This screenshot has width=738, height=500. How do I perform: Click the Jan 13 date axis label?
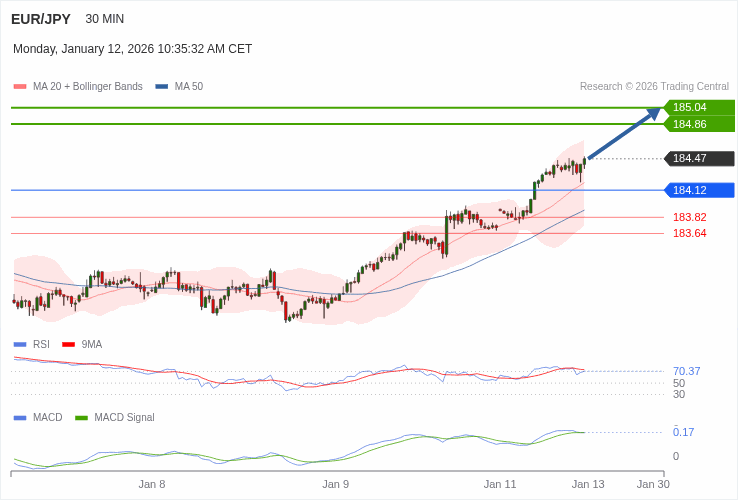[588, 484]
